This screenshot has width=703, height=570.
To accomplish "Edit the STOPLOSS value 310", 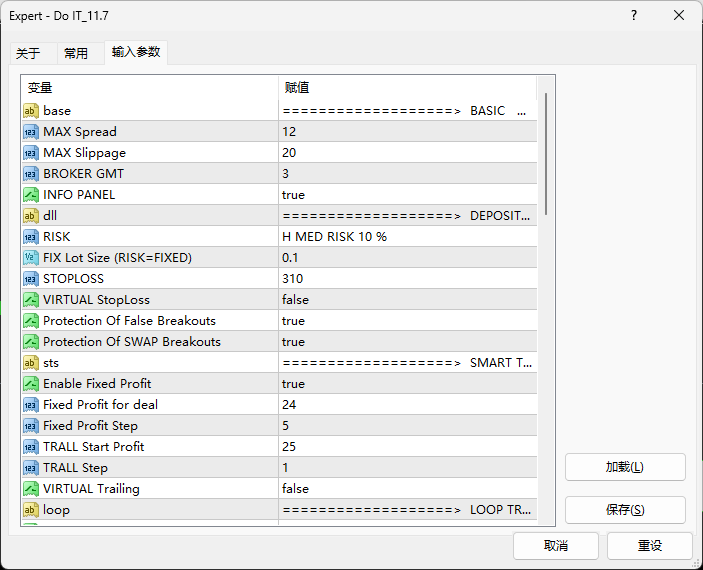I will click(x=408, y=279).
